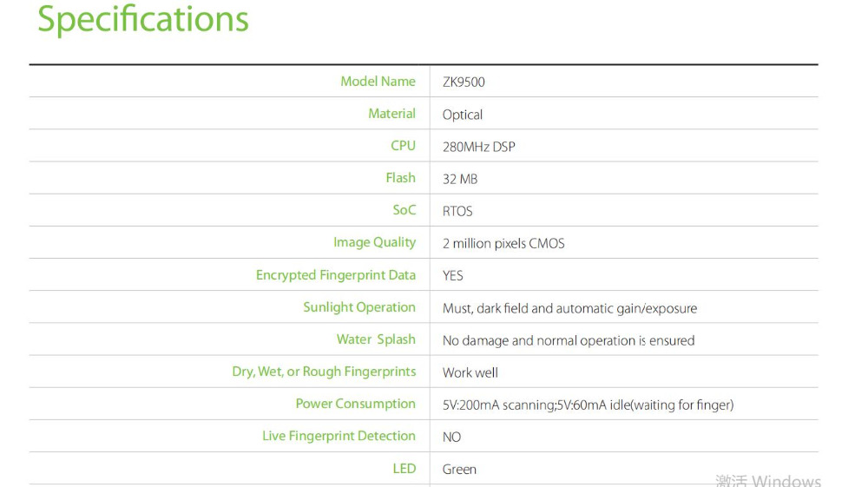Click the 2 million pixels CMOS text

(503, 243)
